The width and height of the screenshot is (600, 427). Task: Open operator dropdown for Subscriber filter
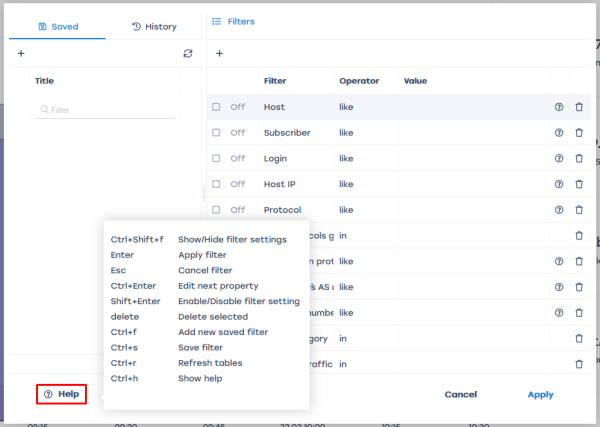click(348, 132)
